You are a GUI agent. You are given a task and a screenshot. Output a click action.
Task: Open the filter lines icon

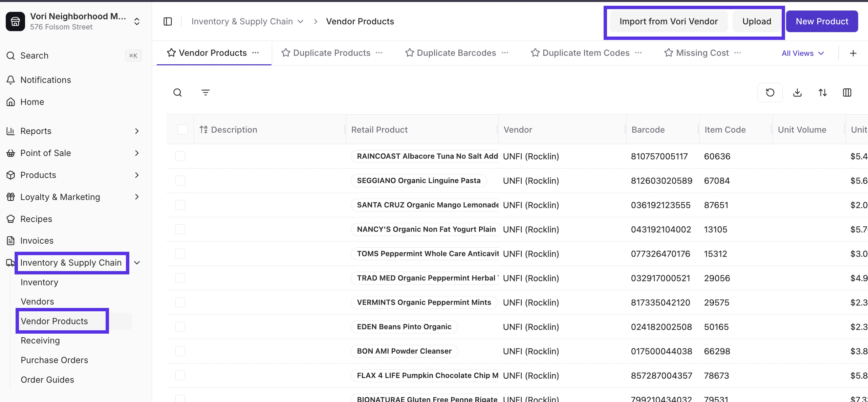pyautogui.click(x=205, y=92)
